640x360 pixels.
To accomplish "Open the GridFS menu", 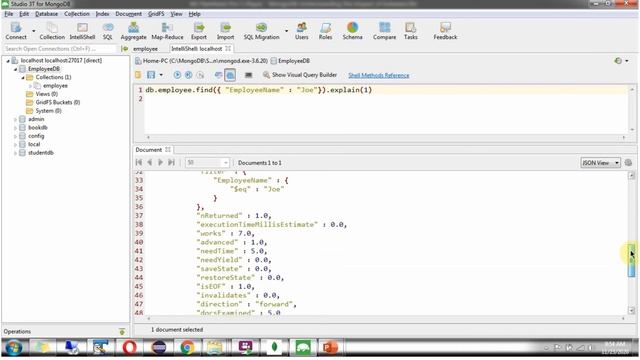I will coord(156,14).
